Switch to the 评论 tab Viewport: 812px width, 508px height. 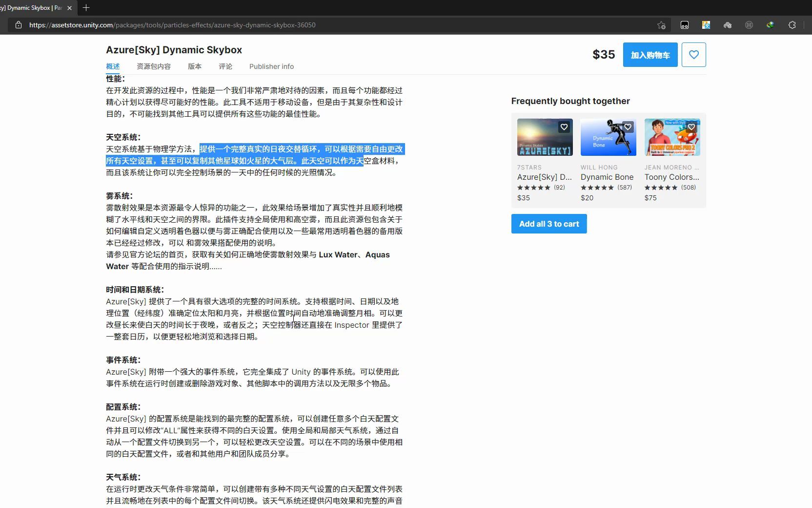pos(225,66)
